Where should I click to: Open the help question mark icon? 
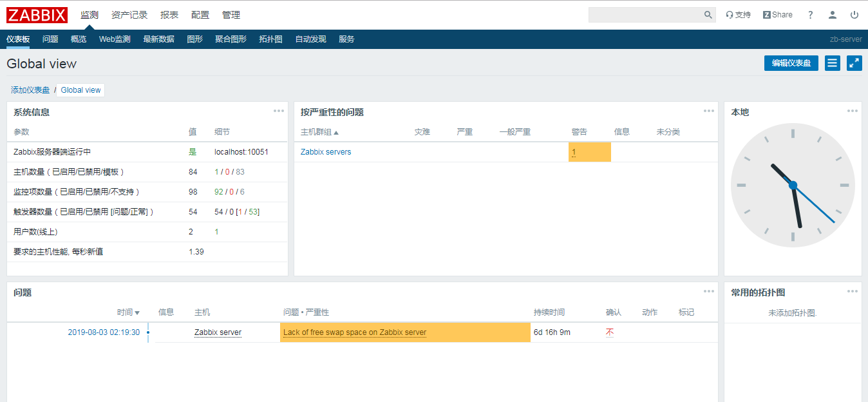(811, 15)
